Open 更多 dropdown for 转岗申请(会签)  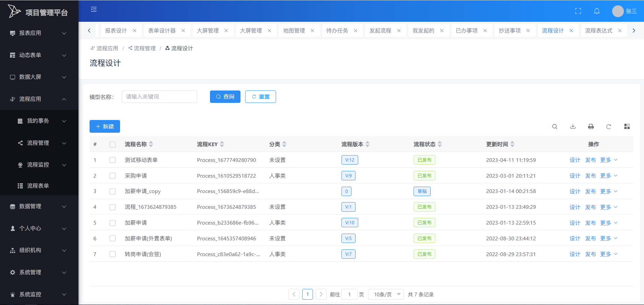[x=609, y=254]
